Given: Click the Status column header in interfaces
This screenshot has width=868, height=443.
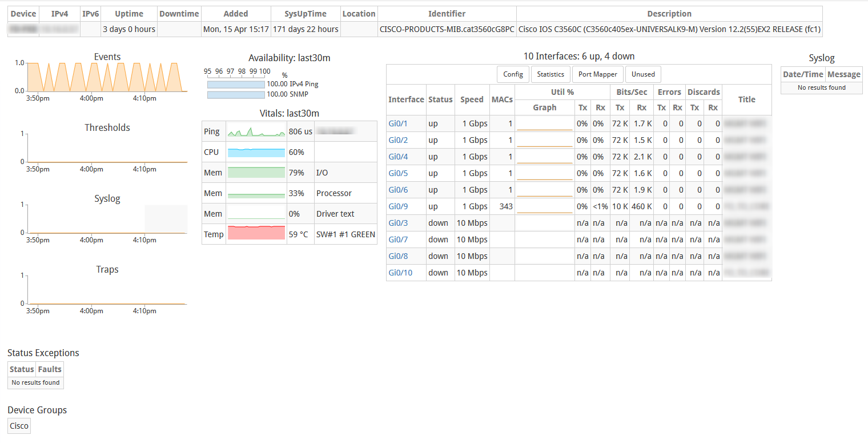Looking at the screenshot, I should coord(440,99).
